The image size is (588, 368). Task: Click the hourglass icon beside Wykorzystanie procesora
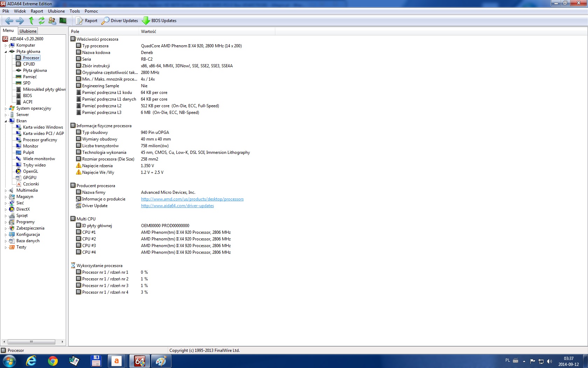73,266
